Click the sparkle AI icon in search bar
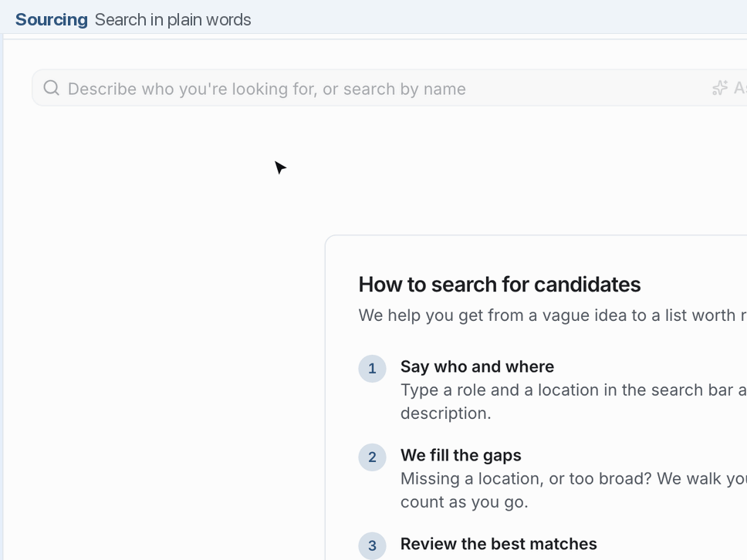Screen dimensions: 747x560 coord(720,88)
